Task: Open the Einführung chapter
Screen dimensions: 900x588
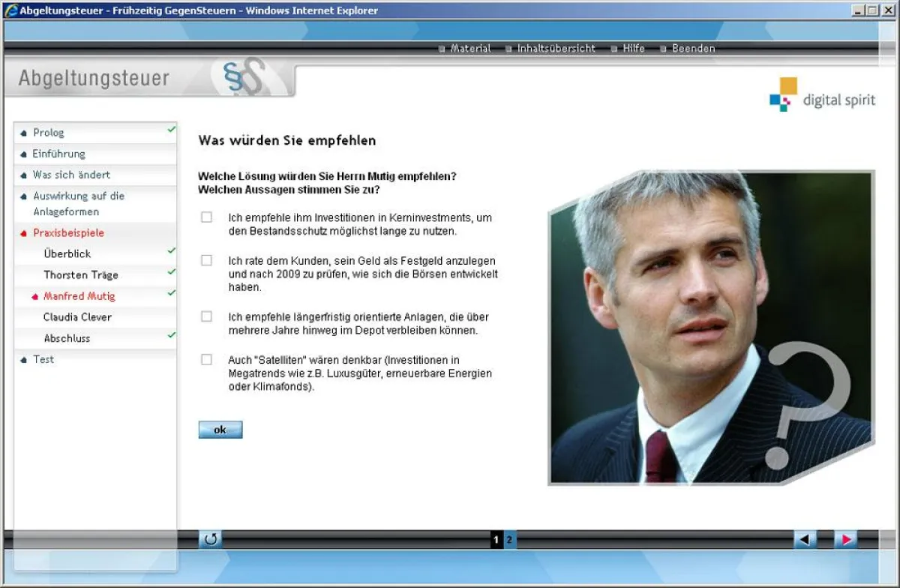Action: (58, 154)
